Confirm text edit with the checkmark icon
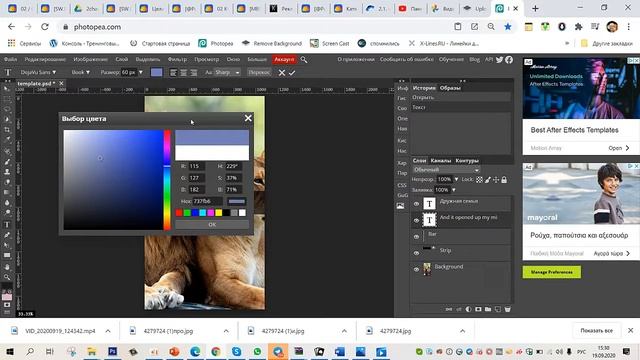Viewport: 640px width, 360px height. coord(292,73)
